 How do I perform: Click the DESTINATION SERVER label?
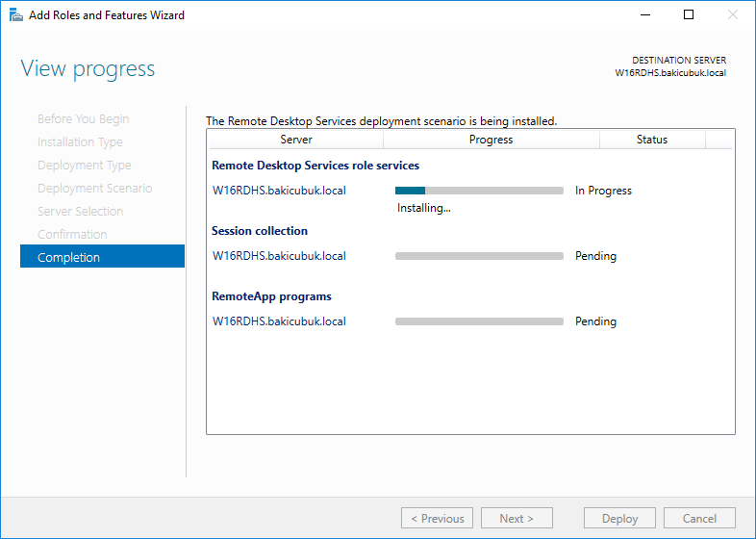tap(679, 61)
